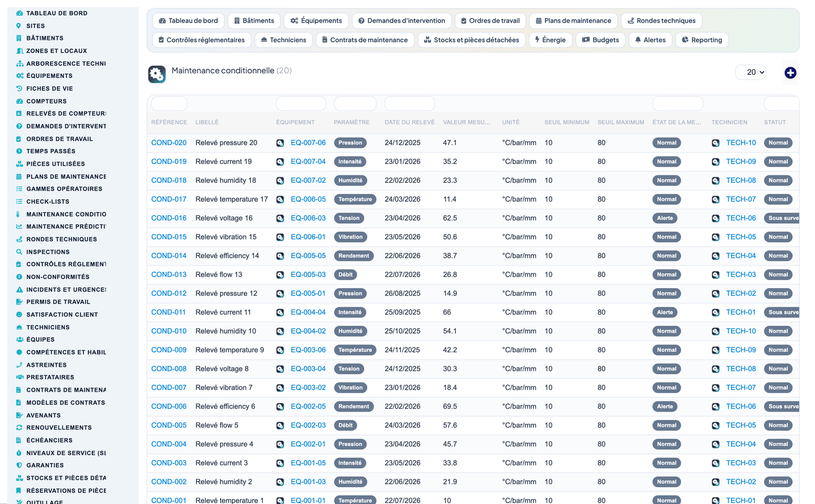Open the 20 rows-per-page dropdown
Viewport: 815px width, 504px height.
point(751,72)
